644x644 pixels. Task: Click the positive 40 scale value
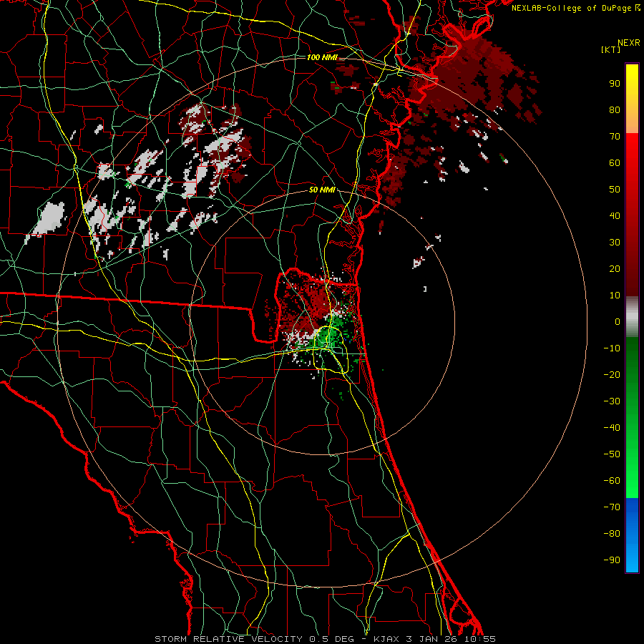click(x=615, y=216)
